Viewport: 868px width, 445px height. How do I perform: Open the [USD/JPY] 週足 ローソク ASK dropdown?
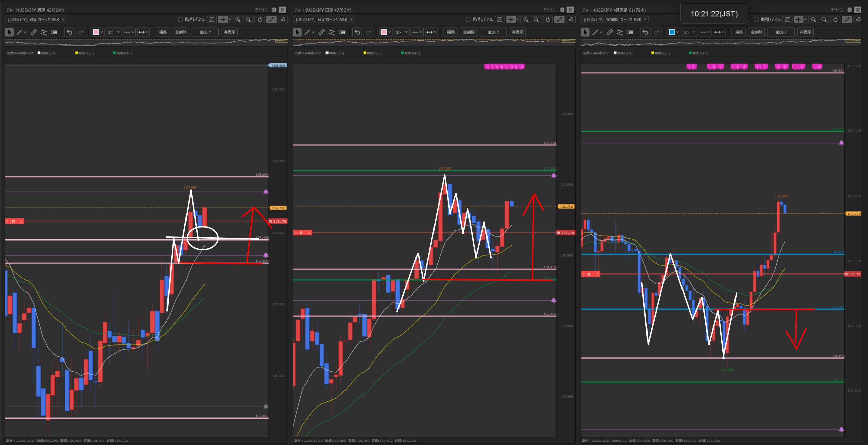point(35,19)
